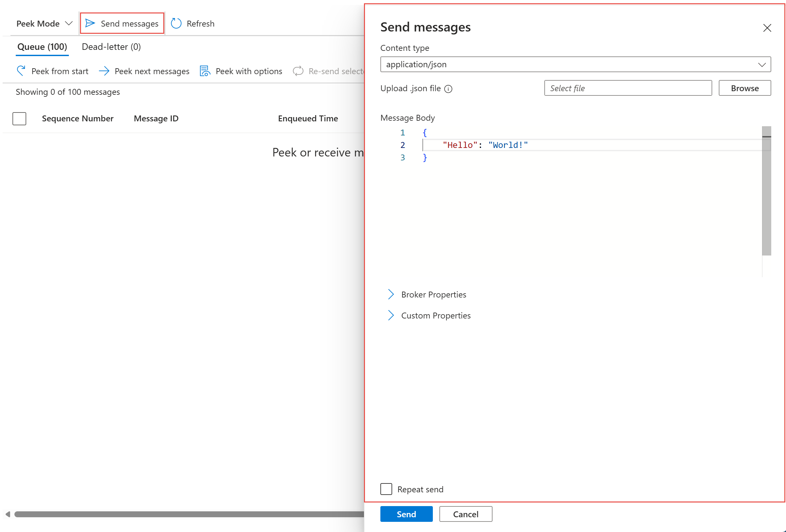
Task: Close the Send messages panel
Action: click(x=767, y=28)
